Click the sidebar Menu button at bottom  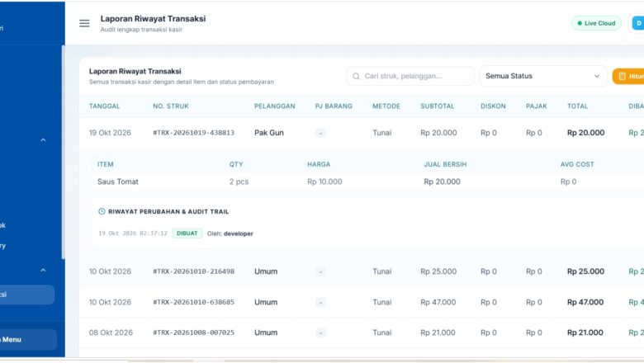(x=28, y=340)
